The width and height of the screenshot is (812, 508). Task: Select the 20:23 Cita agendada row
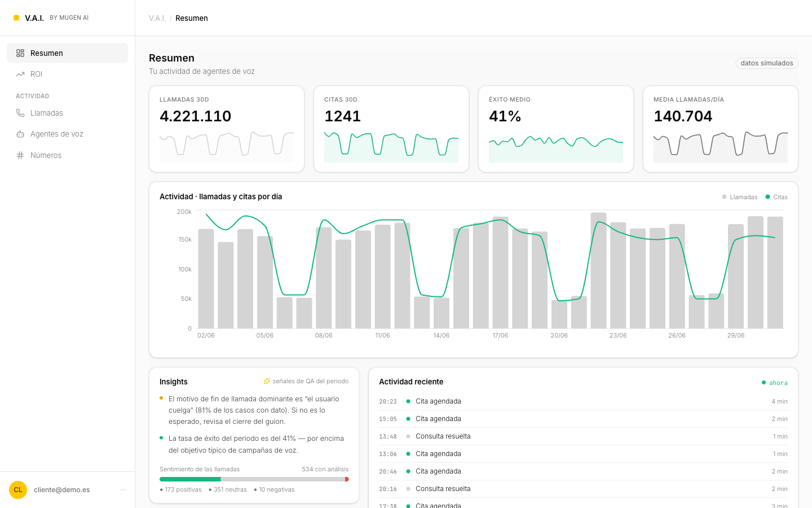pos(583,401)
